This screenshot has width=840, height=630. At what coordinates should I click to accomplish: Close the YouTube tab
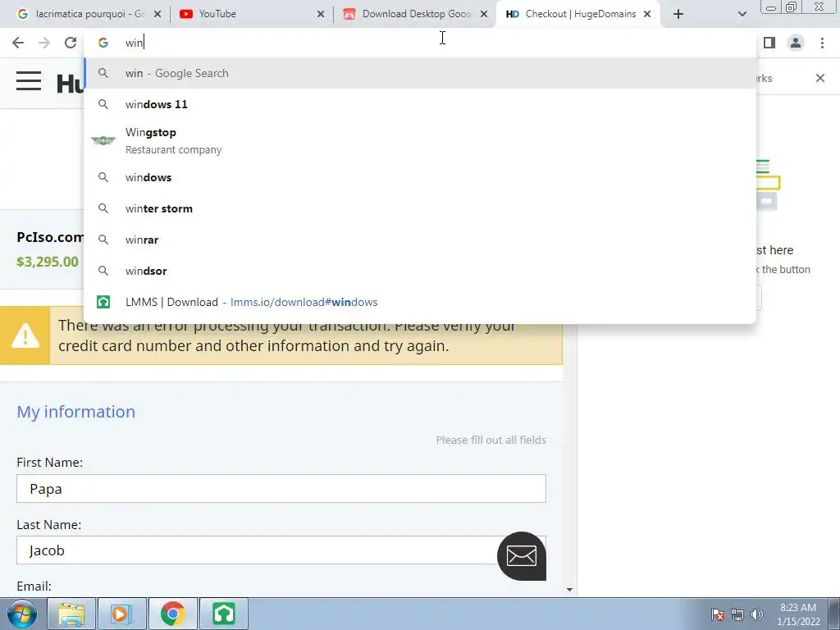pos(321,15)
